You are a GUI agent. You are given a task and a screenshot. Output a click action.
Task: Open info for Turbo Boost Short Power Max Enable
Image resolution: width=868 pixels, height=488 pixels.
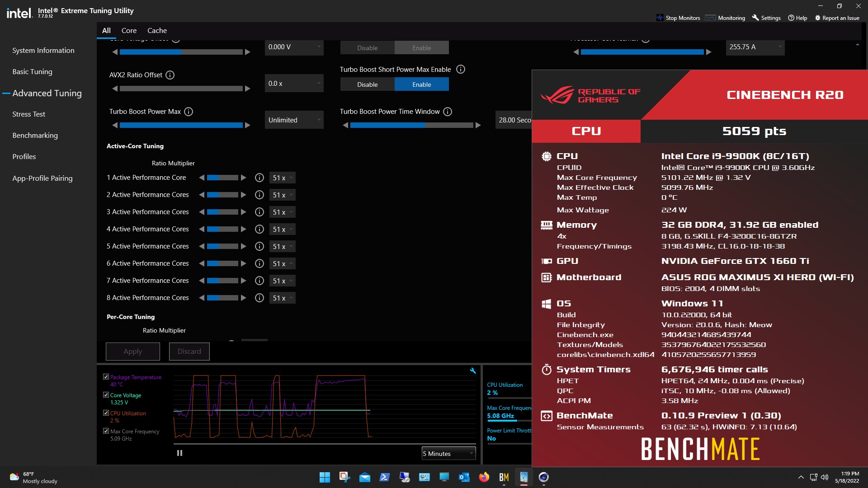coord(461,70)
